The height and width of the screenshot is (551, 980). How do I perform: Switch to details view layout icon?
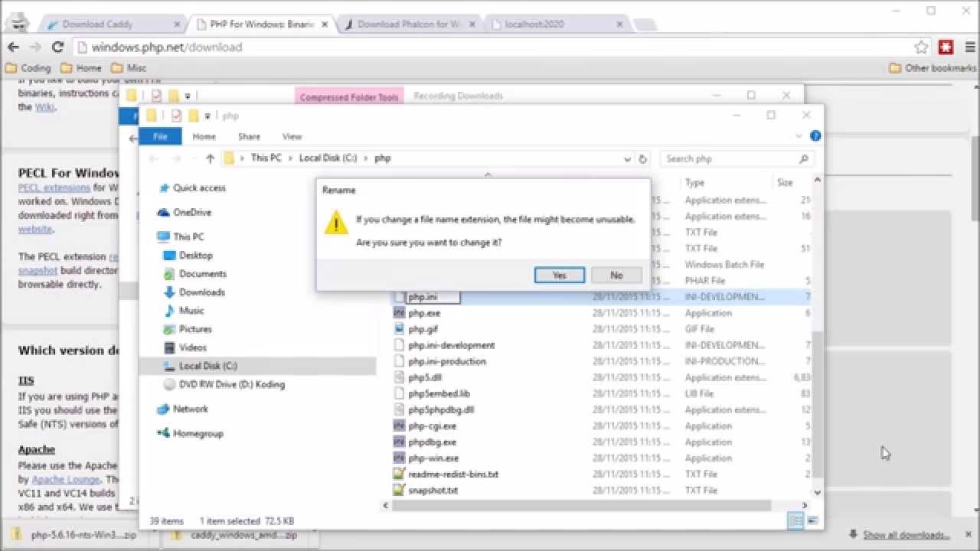click(795, 521)
